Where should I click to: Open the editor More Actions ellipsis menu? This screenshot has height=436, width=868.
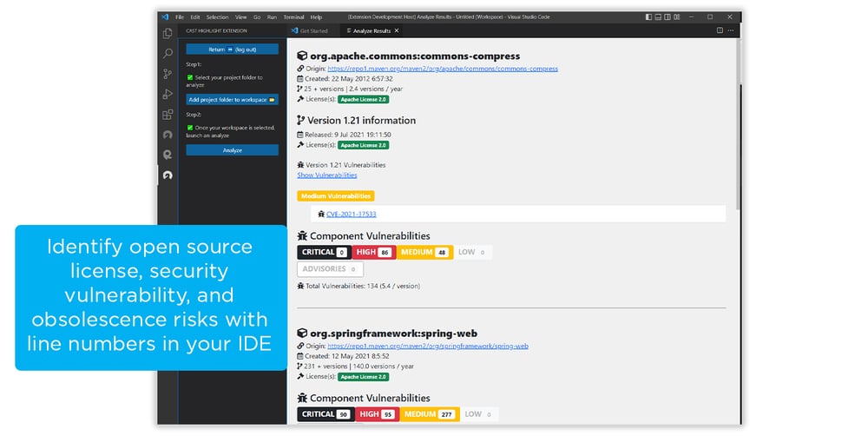(731, 30)
